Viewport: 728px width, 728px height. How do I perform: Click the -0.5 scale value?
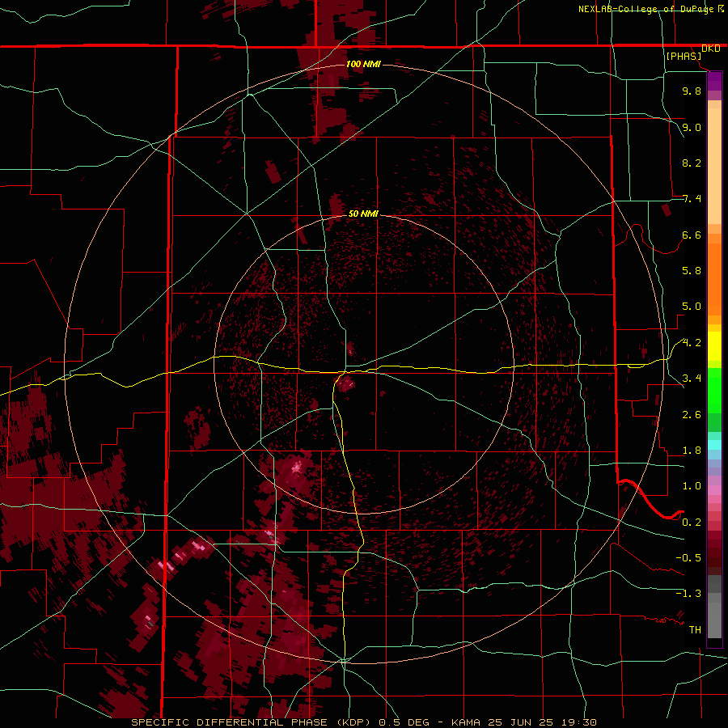pyautogui.click(x=688, y=558)
